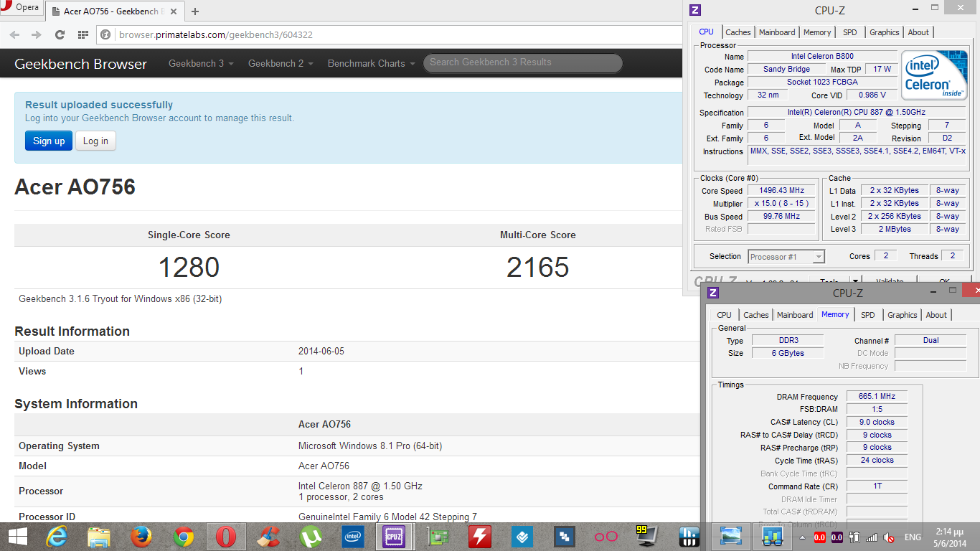
Task: Open the Windows Start button
Action: click(x=18, y=536)
